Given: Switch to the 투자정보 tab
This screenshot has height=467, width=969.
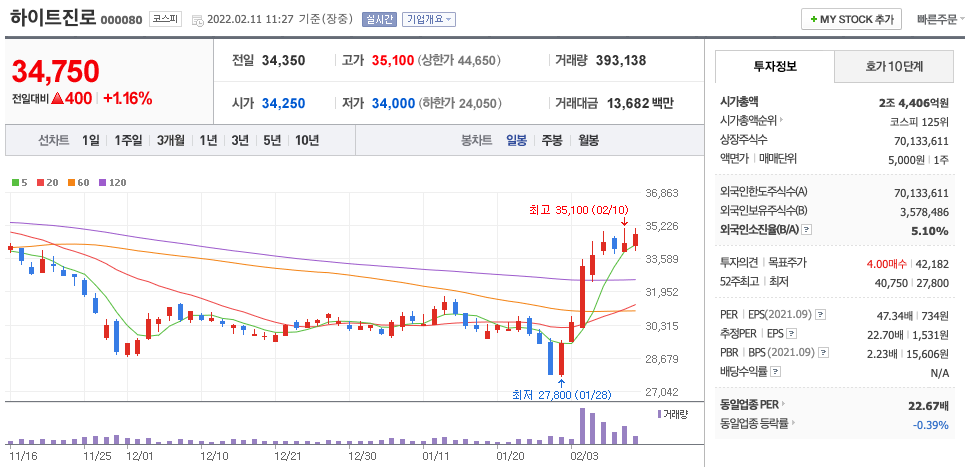Looking at the screenshot, I should coord(775,67).
